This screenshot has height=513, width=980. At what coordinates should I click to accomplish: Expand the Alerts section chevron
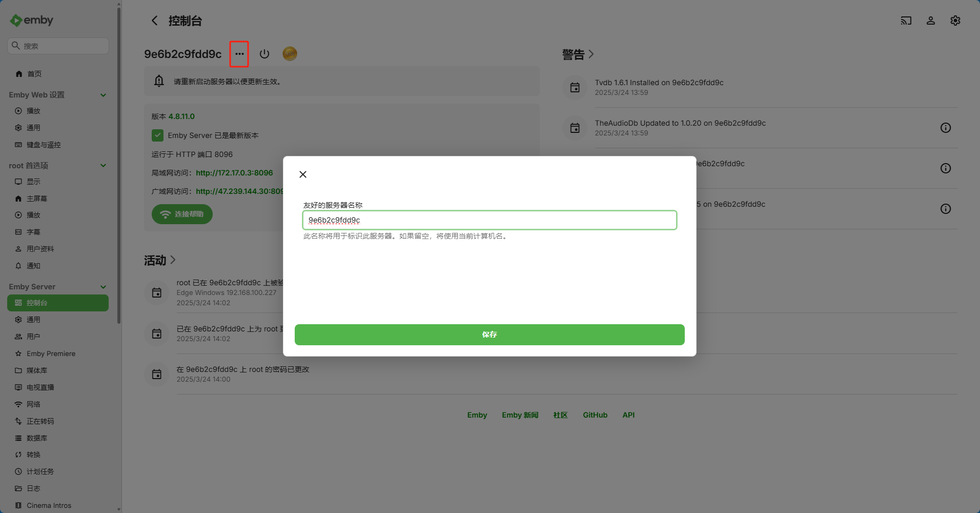[591, 54]
